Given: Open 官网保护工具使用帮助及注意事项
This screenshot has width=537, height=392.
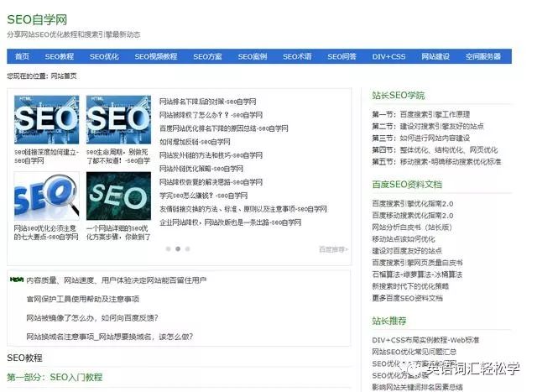Looking at the screenshot, I should (x=83, y=299).
